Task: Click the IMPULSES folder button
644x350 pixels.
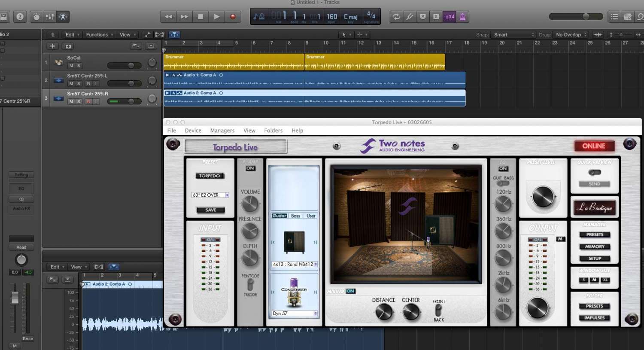Action: (x=594, y=318)
